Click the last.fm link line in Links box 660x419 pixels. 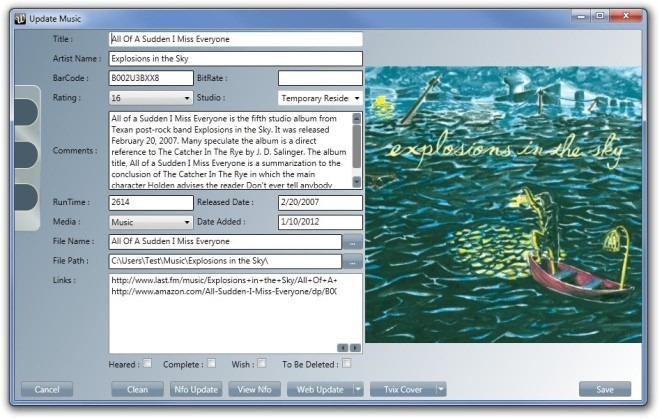[224, 280]
